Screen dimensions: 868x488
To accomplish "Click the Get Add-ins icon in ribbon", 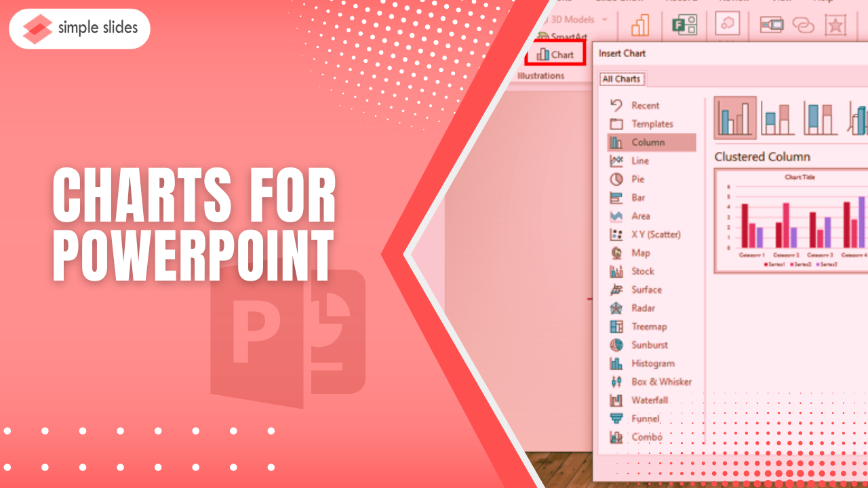I will tap(728, 24).
